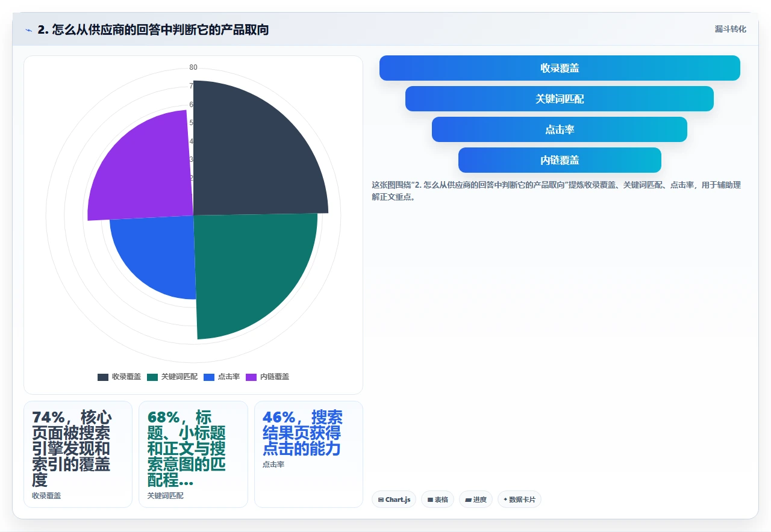Image resolution: width=771 pixels, height=532 pixels.
Task: Click the 表格 tag chip
Action: (x=437, y=500)
